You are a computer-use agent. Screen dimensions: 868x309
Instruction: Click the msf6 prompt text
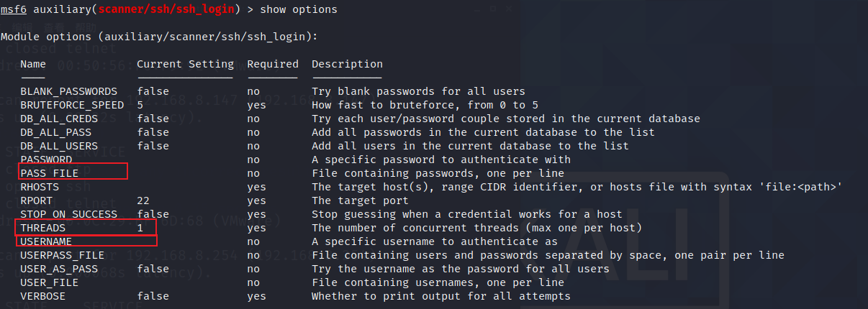tap(13, 9)
